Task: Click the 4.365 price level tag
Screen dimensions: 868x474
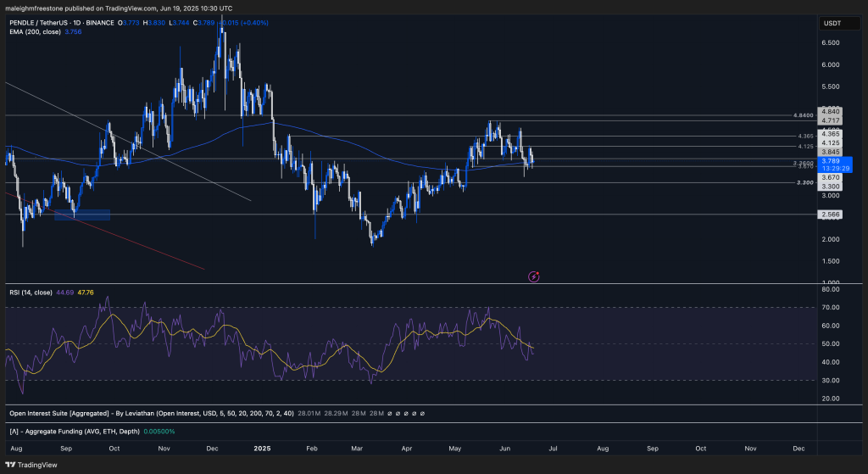Action: [830, 134]
